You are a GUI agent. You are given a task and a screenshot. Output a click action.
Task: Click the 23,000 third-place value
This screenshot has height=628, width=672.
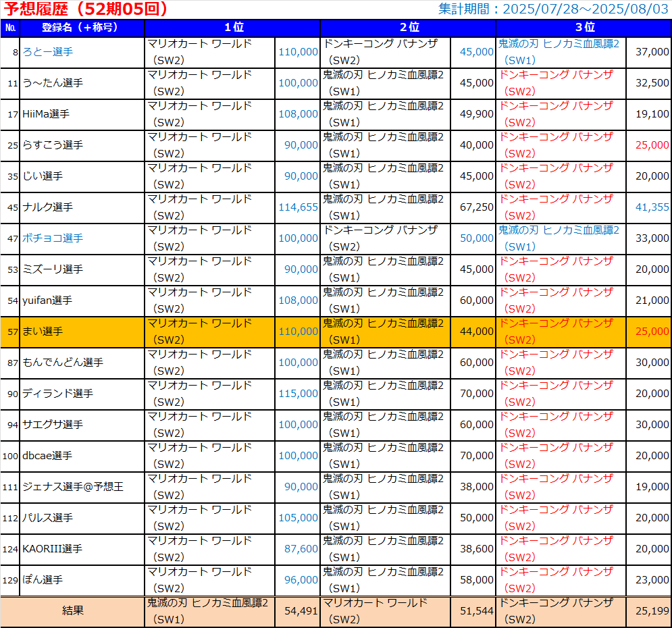click(652, 581)
